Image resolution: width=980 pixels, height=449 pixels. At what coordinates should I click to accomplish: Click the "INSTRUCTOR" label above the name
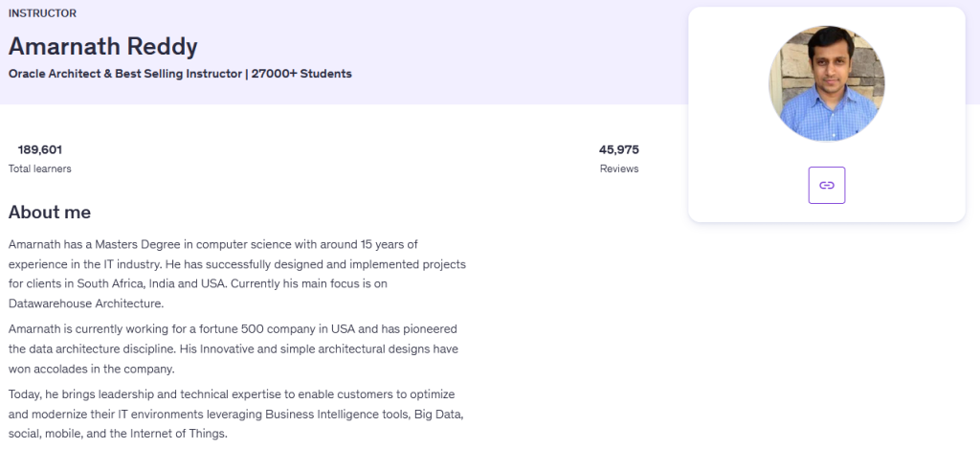click(42, 13)
